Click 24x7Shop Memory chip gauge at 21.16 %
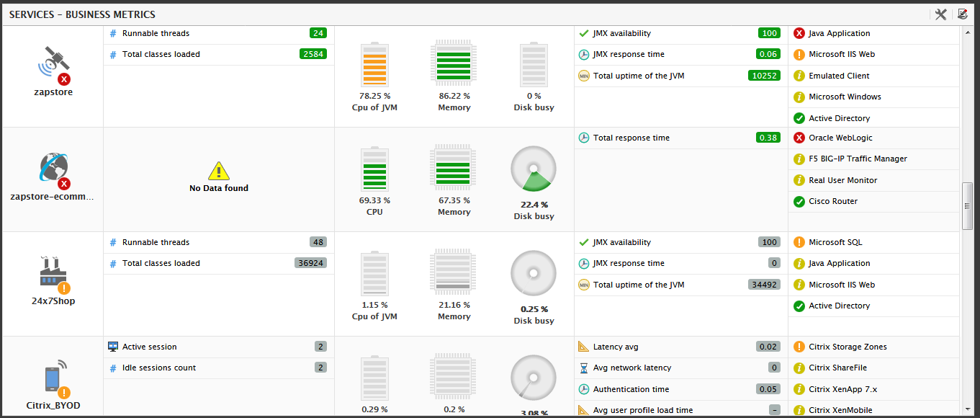The width and height of the screenshot is (980, 418). tap(454, 273)
